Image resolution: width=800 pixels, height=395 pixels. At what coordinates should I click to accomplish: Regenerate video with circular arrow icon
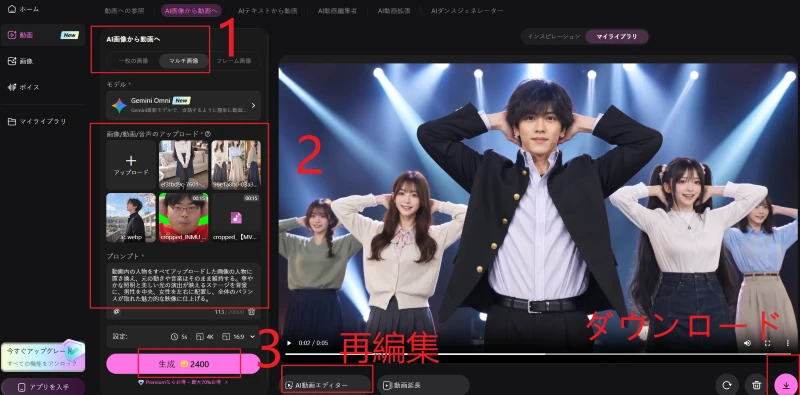pyautogui.click(x=727, y=384)
